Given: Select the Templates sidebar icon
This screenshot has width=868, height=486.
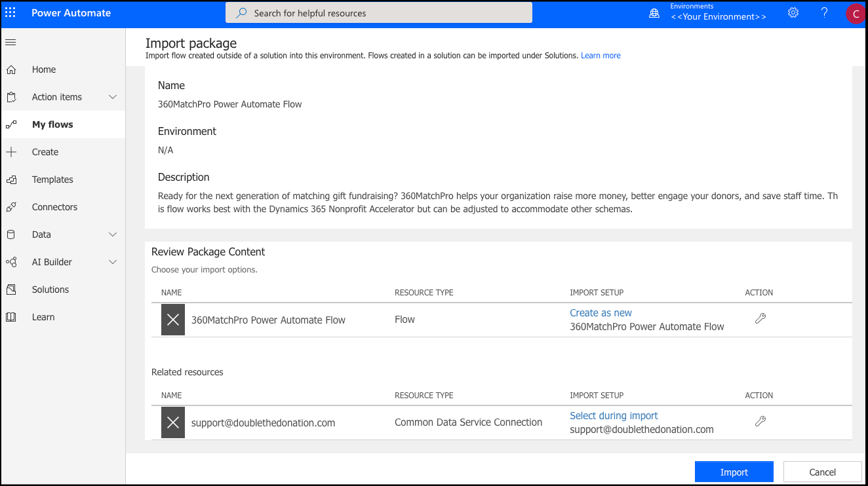Looking at the screenshot, I should coord(12,179).
